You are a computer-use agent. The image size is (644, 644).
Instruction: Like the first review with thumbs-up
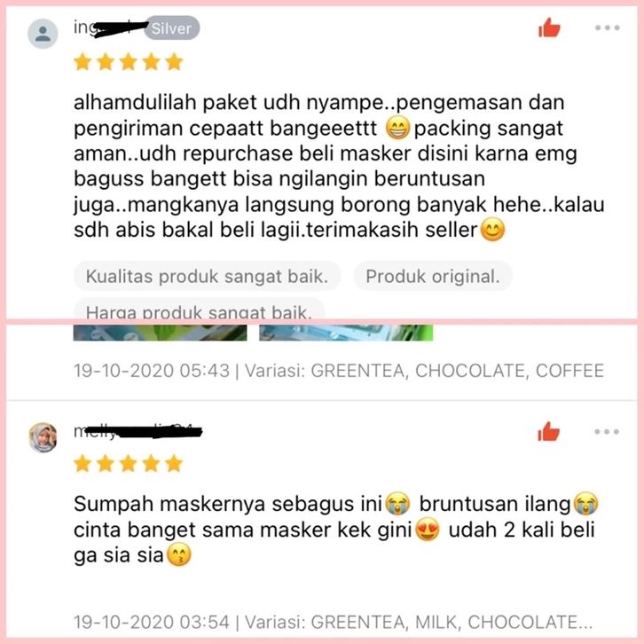coord(549,27)
